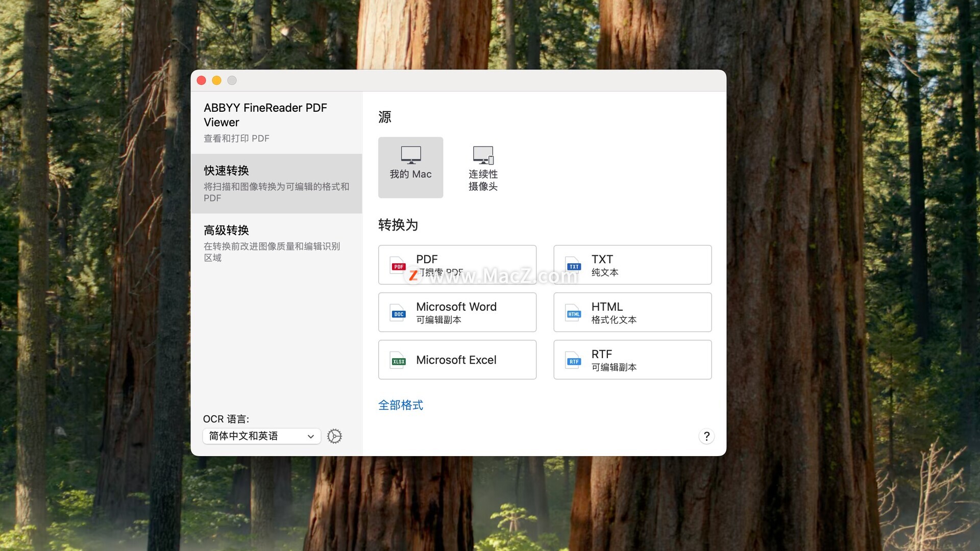Convert to Microsoft Excel button
Viewport: 980px width, 551px height.
[457, 360]
